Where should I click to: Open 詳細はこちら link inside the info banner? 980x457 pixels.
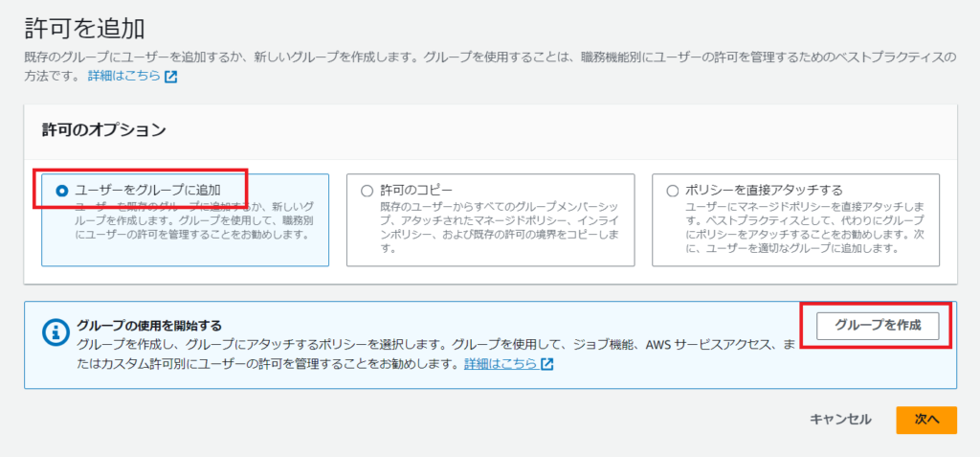pyautogui.click(x=500, y=364)
